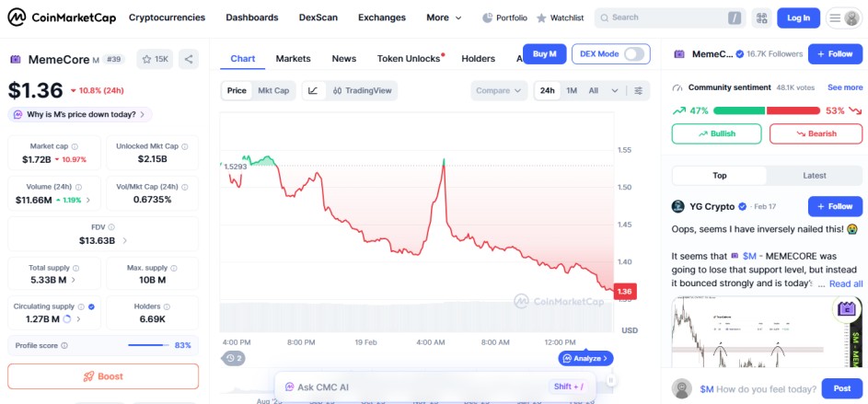Click the Volume (24h) info icon
This screenshot has width=868, height=404.
coord(78,187)
